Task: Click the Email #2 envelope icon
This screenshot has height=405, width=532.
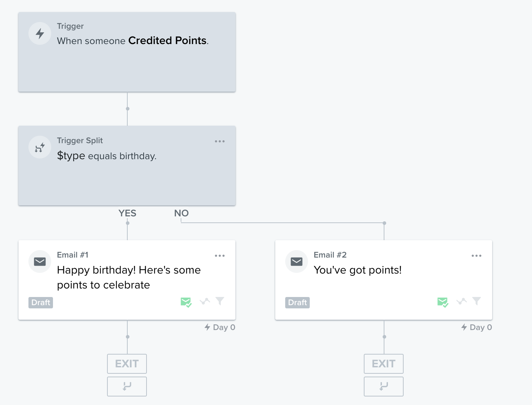Action: [297, 262]
